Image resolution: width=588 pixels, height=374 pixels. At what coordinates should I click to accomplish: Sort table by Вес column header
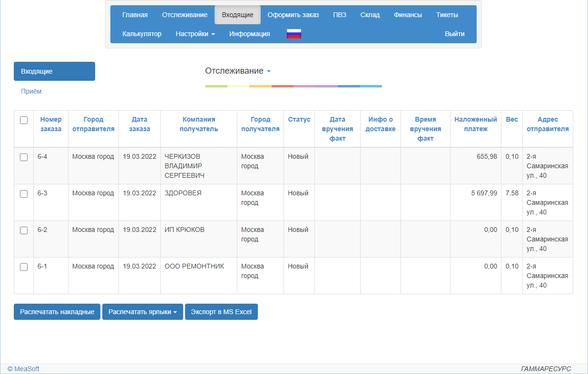[x=512, y=119]
